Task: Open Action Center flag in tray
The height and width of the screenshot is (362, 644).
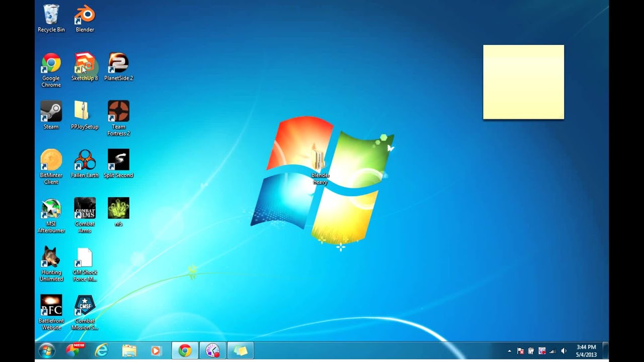Action: (520, 351)
